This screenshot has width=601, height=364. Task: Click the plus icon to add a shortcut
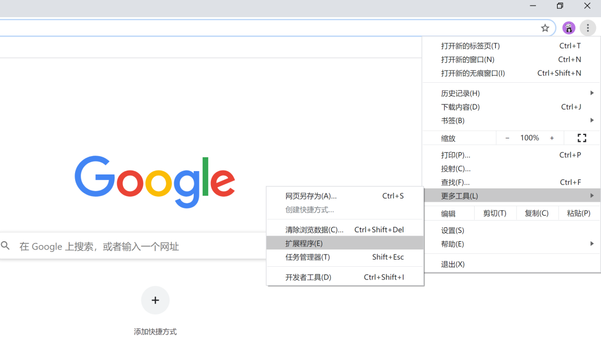155,300
